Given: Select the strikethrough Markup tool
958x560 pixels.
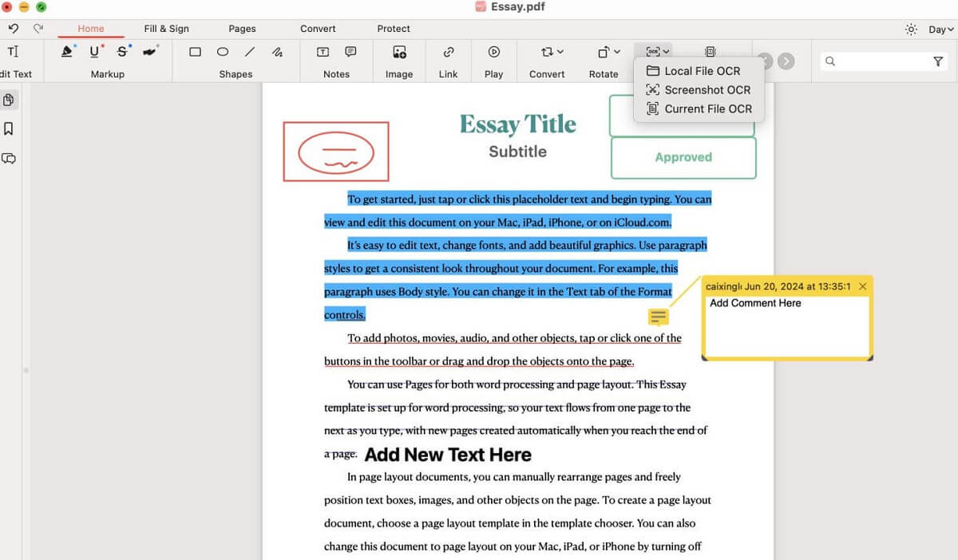Looking at the screenshot, I should coord(121,51).
